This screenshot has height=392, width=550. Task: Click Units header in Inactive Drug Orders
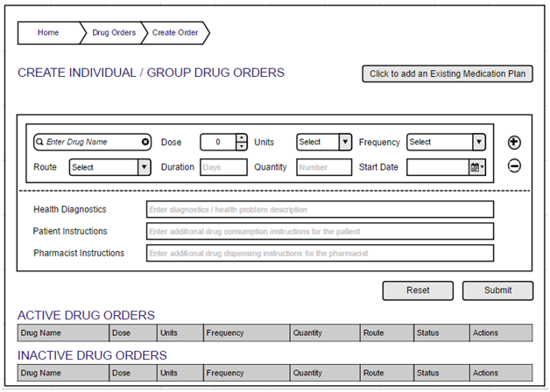coord(180,373)
